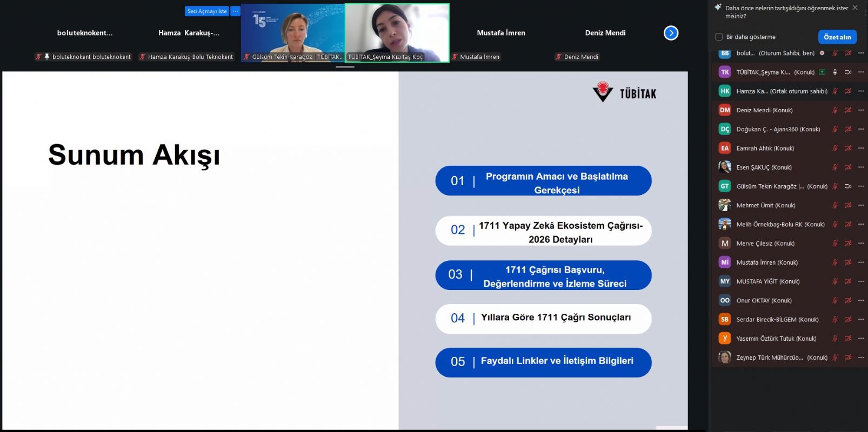Click video camera icon for TÜBİTAK_Şeyma row
The width and height of the screenshot is (868, 432).
[x=848, y=72]
